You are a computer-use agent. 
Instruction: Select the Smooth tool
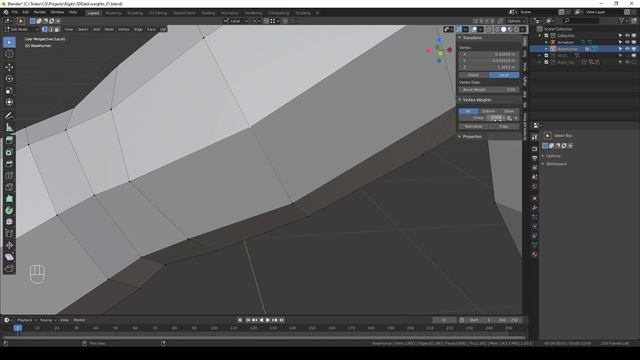(9, 222)
